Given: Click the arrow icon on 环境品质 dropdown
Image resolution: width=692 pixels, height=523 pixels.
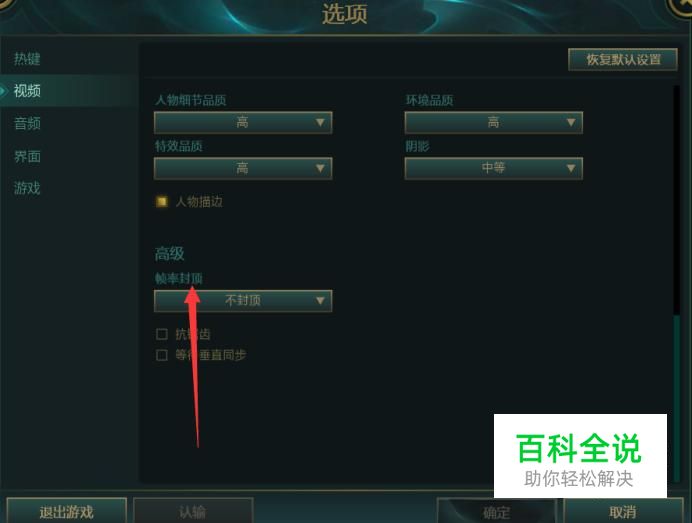Looking at the screenshot, I should point(571,122).
